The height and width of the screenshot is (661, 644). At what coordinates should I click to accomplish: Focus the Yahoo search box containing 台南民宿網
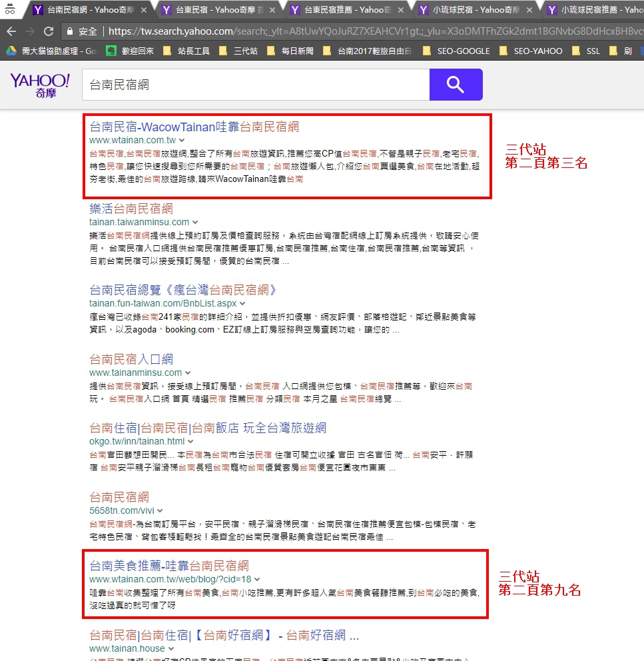256,85
